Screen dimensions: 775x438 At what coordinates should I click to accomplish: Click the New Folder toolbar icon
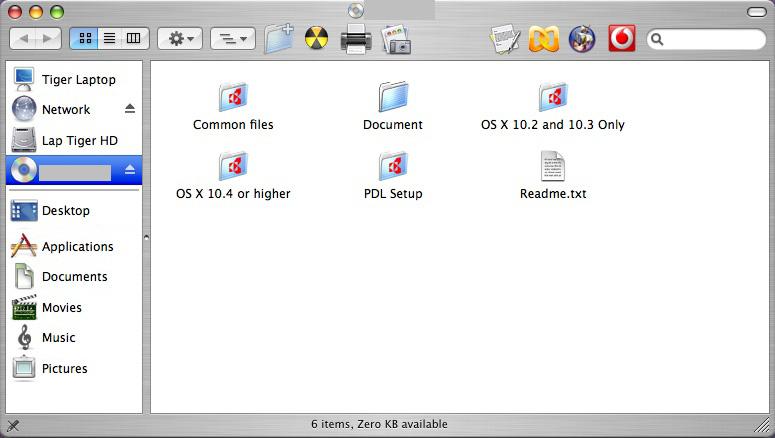[279, 39]
